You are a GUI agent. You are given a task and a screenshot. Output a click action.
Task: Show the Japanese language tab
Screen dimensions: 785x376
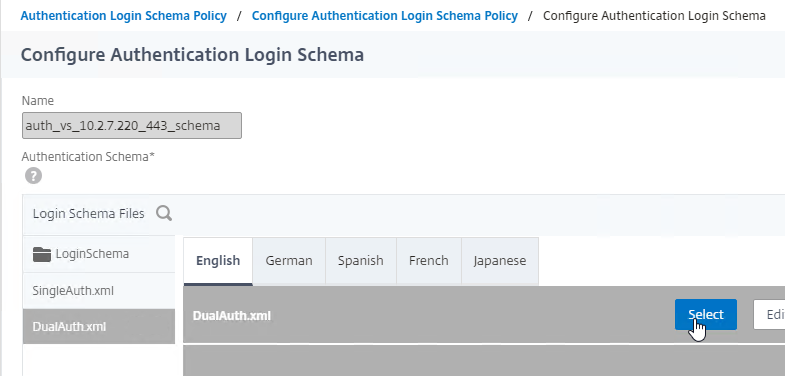pyautogui.click(x=500, y=261)
